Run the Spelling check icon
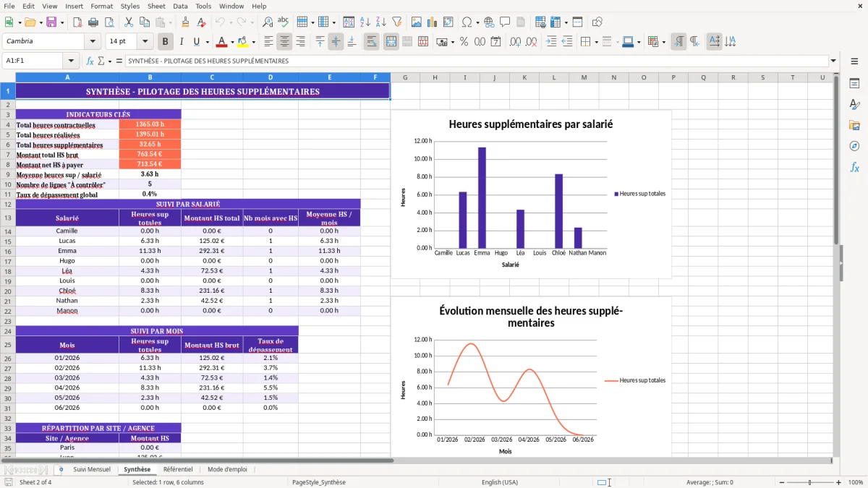 [x=284, y=22]
